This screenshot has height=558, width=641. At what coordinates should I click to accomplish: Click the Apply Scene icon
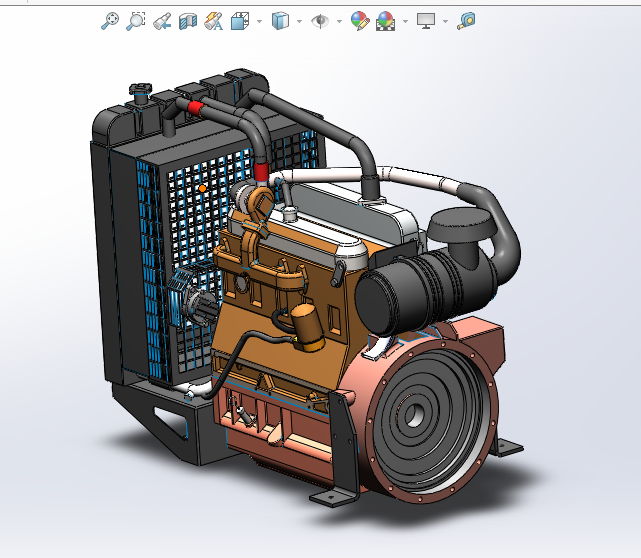click(x=385, y=20)
